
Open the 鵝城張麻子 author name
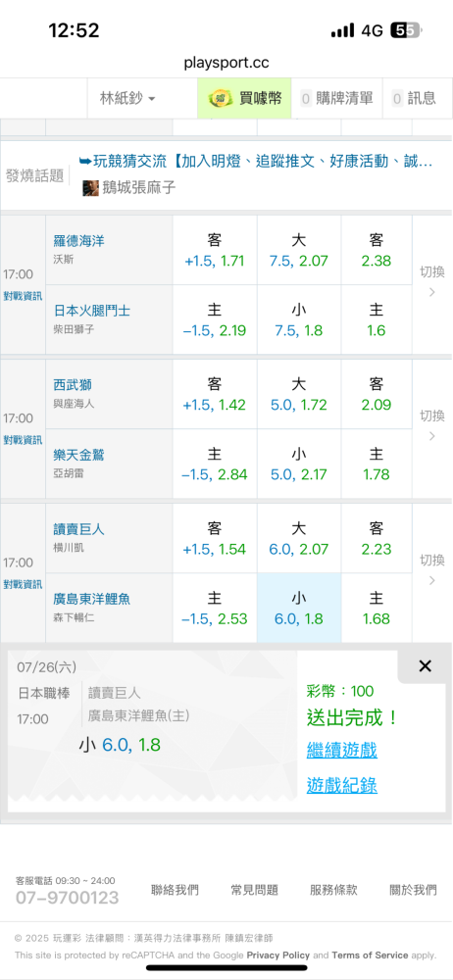(139, 187)
